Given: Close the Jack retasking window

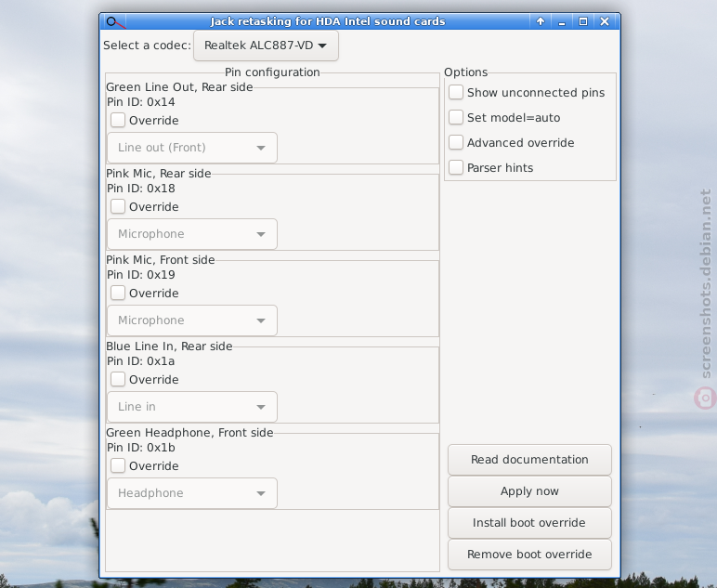Looking at the screenshot, I should [x=605, y=21].
